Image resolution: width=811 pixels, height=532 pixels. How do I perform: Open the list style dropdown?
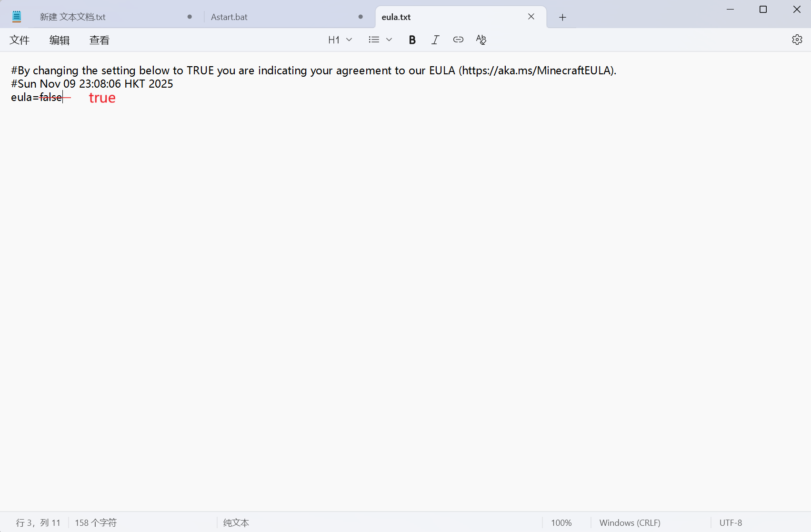[380, 40]
